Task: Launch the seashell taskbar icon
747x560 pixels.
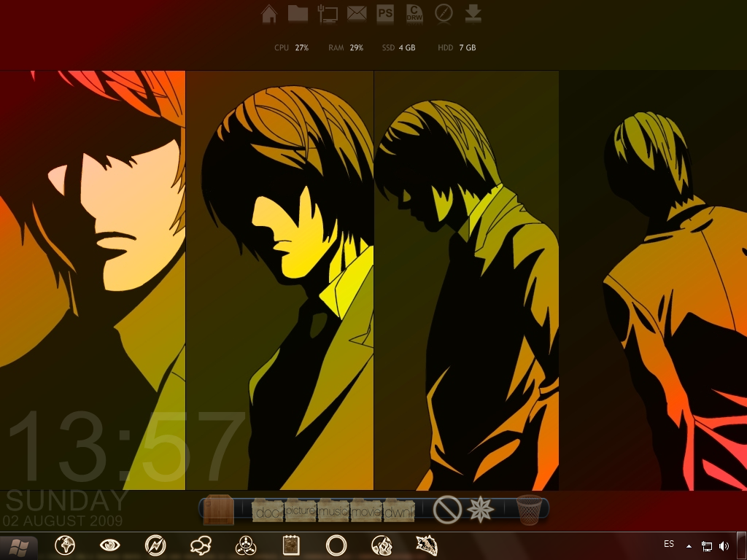Action: point(427,545)
